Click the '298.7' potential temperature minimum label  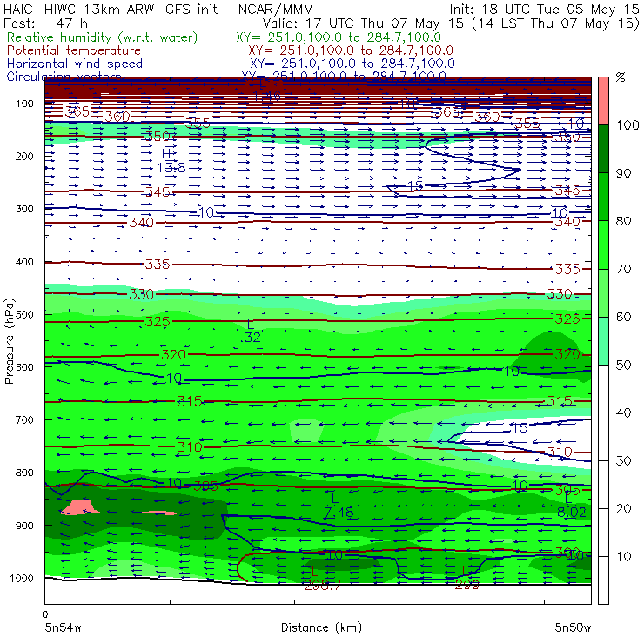322,586
